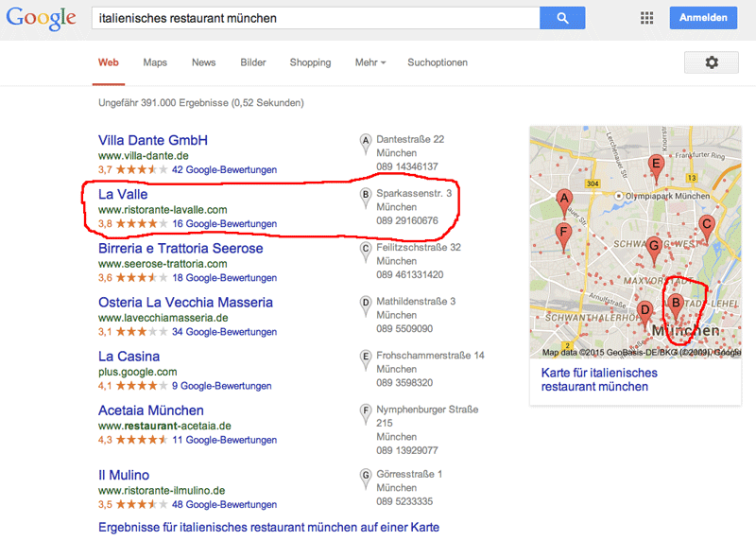Screen dimensions: 756x541
Task: Open the Acetaia München result
Action: click(151, 410)
